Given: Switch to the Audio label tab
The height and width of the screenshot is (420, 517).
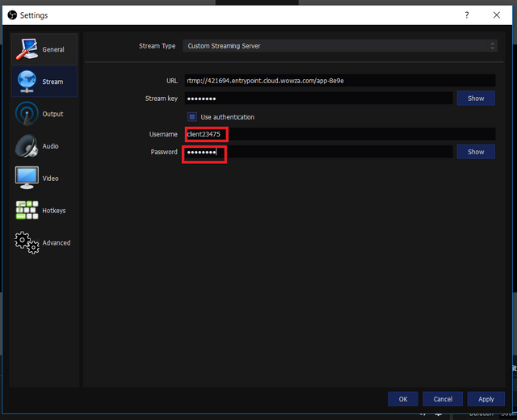Looking at the screenshot, I should point(50,146).
